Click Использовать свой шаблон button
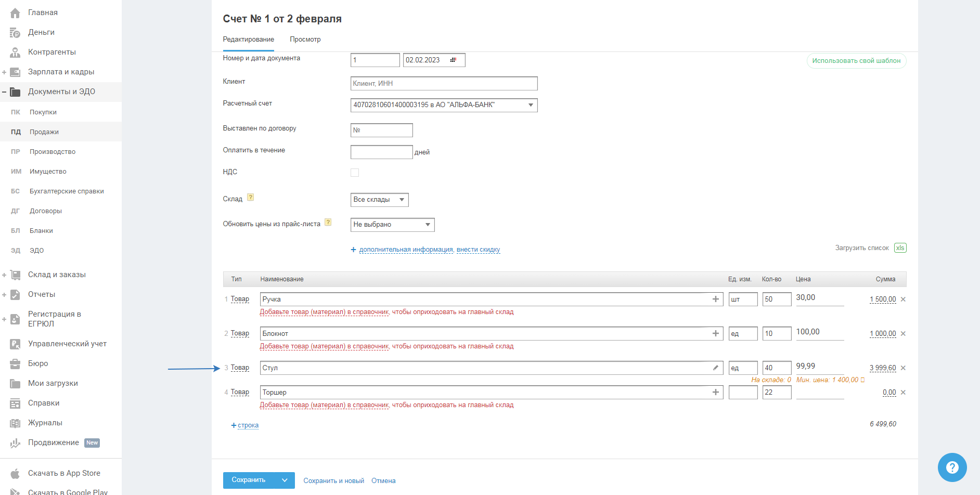 [x=856, y=61]
